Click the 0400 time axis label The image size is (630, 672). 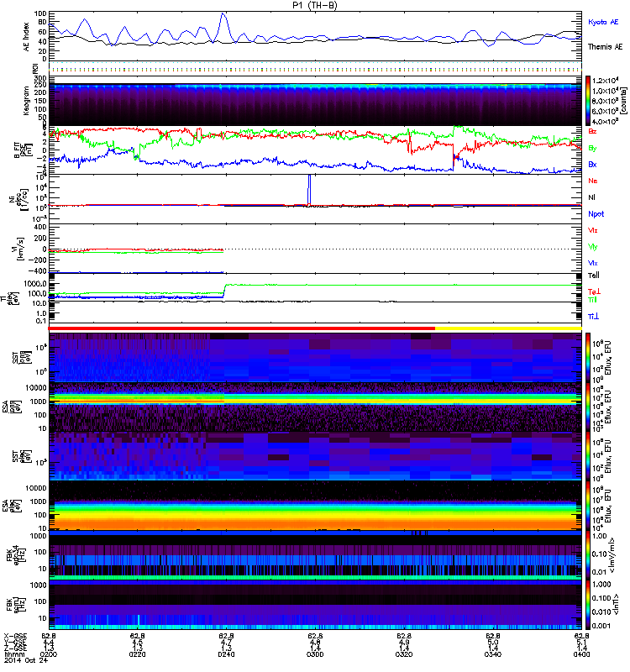pyautogui.click(x=581, y=654)
